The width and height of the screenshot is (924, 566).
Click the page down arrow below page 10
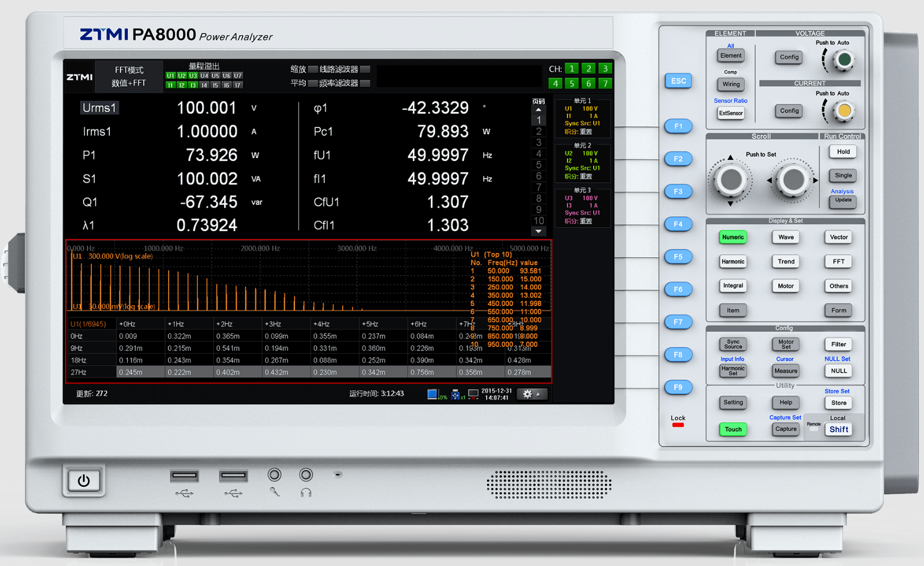(x=538, y=232)
